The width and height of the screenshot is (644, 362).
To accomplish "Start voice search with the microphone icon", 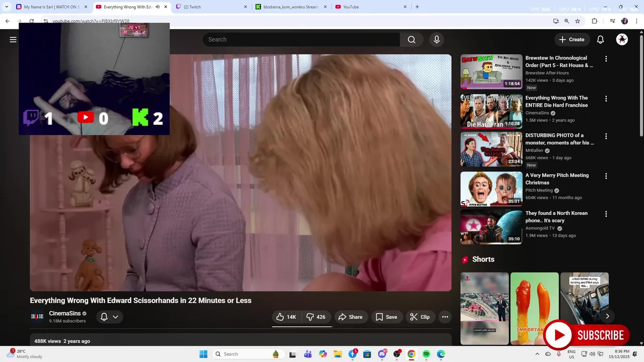I will click(437, 40).
